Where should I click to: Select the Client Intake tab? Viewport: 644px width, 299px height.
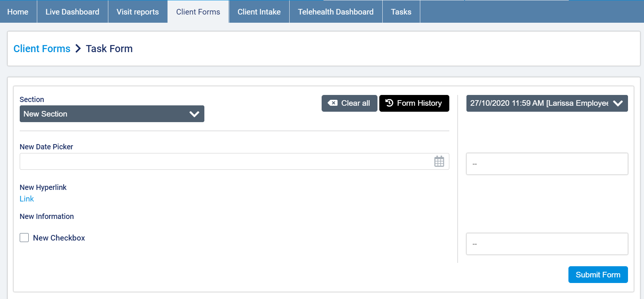259,12
